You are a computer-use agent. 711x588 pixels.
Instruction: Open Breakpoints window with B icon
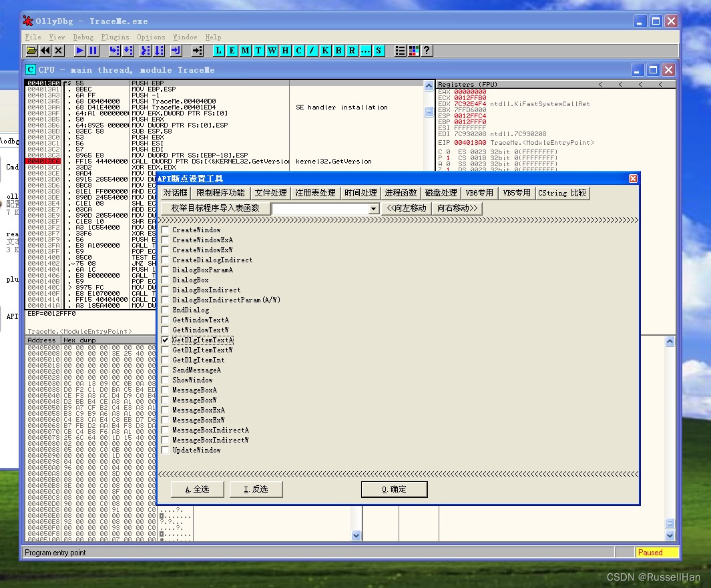tap(338, 51)
